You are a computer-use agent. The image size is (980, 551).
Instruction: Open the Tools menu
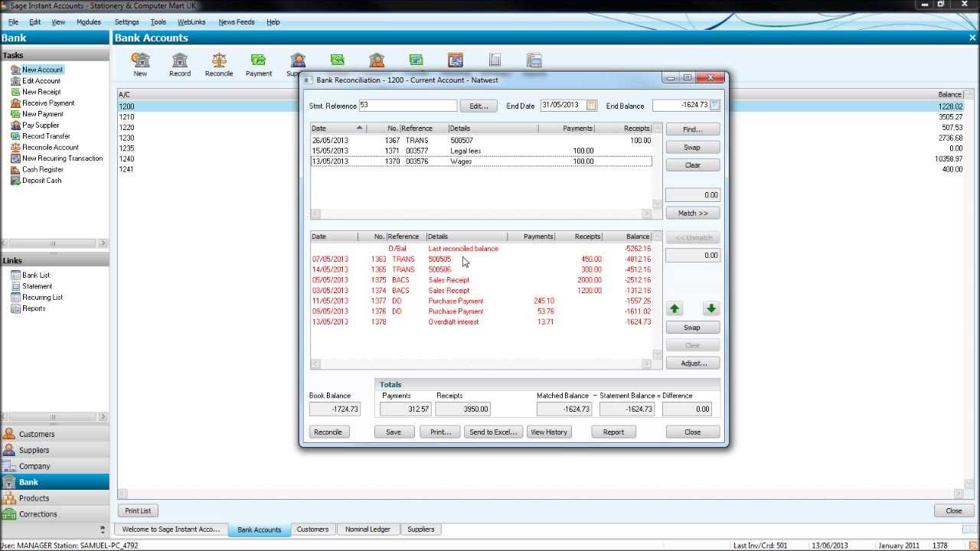[x=158, y=22]
